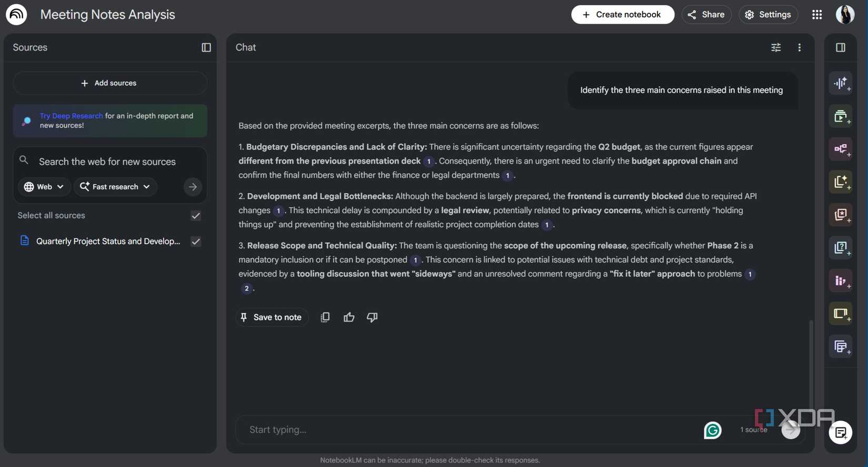Give a thumbs up to the response
Screen dimensions: 868x467
coord(349,316)
